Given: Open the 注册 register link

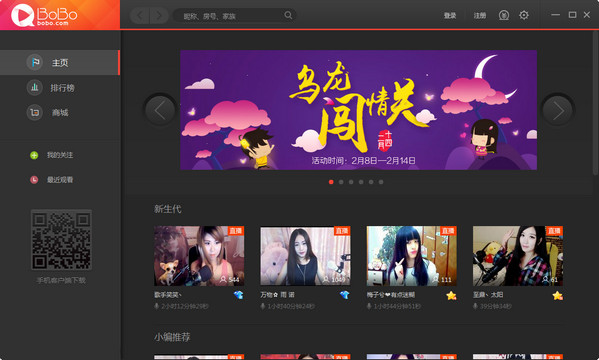Looking at the screenshot, I should (480, 15).
